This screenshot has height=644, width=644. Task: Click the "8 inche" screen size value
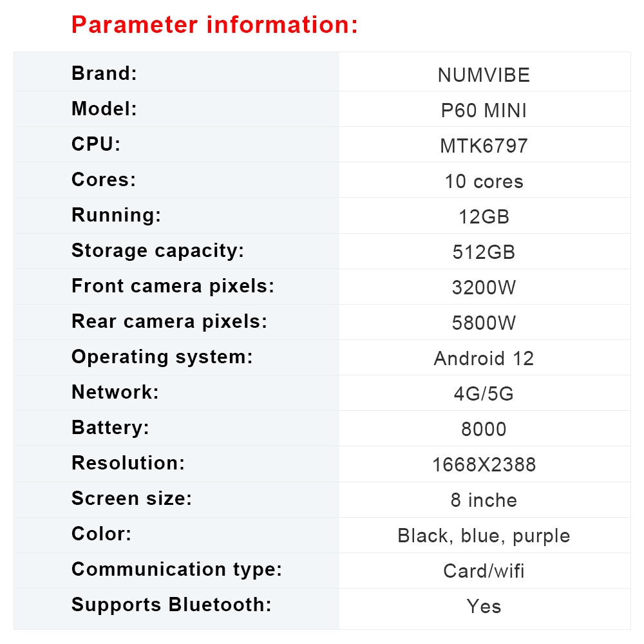pyautogui.click(x=484, y=500)
